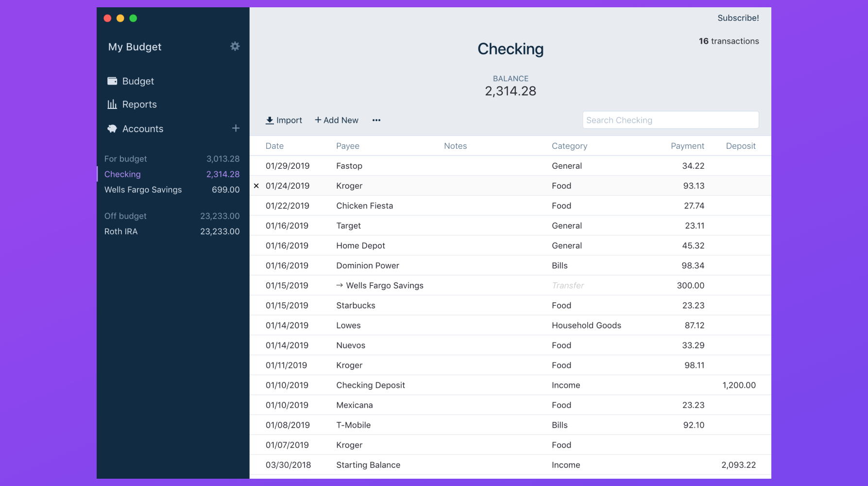The image size is (868, 486).
Task: Click the date 01/24/2019
Action: [x=288, y=186]
